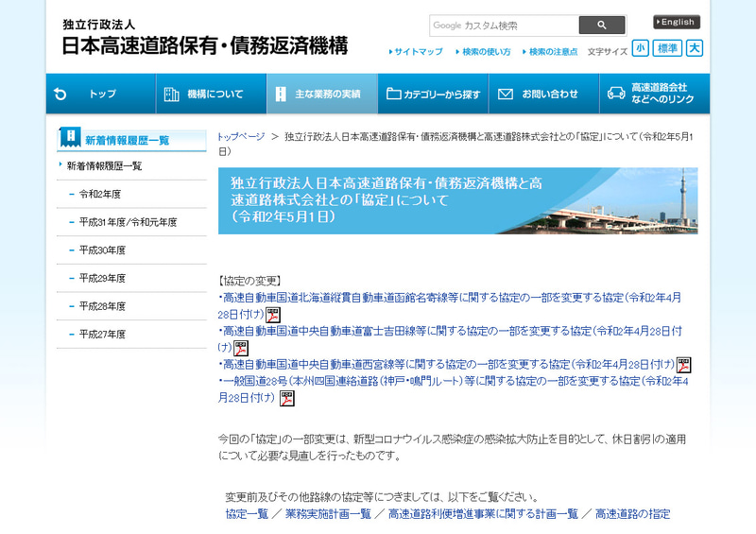
Task: Click the 日本高速道路保有・債務返済機構 site logo
Action: coord(205,38)
